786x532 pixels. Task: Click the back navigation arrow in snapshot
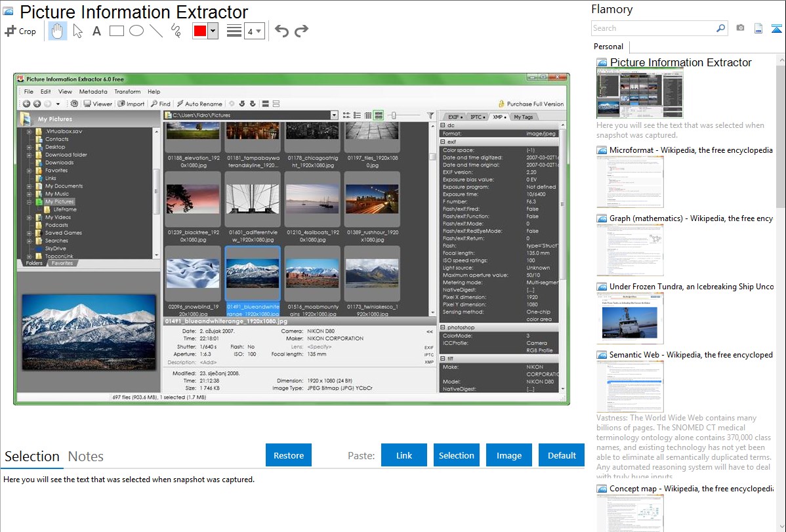[26, 104]
